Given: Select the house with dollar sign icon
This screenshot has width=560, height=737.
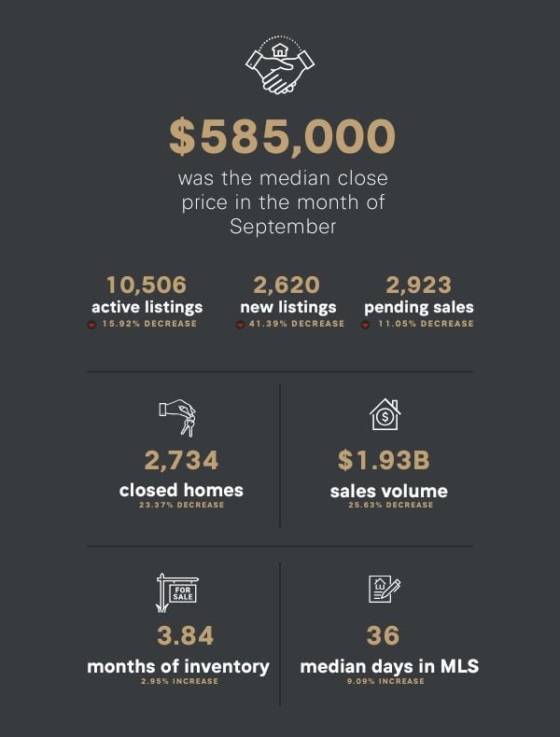Looking at the screenshot, I should pos(385,414).
